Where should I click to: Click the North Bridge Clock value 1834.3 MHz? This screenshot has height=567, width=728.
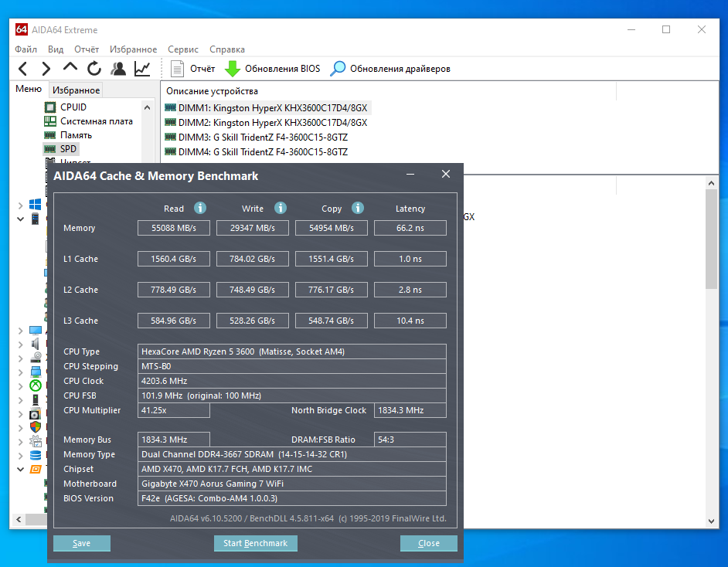(410, 410)
